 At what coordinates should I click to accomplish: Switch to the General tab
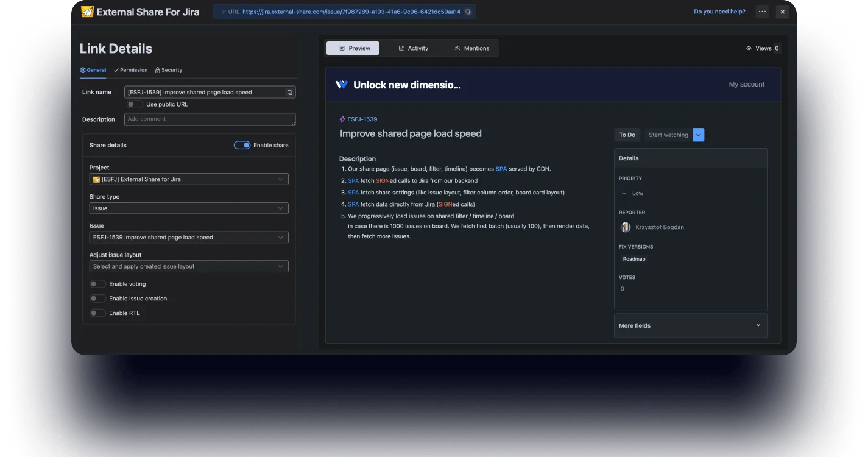[x=93, y=70]
